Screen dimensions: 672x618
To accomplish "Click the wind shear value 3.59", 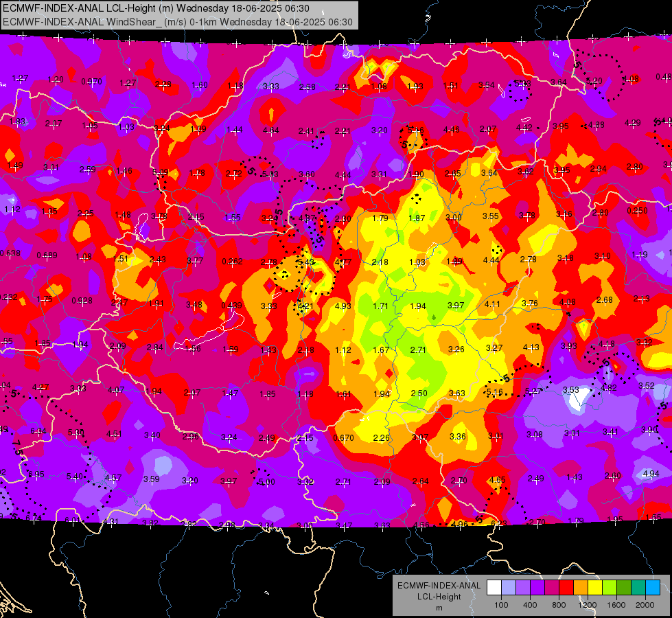I will 151,479.
